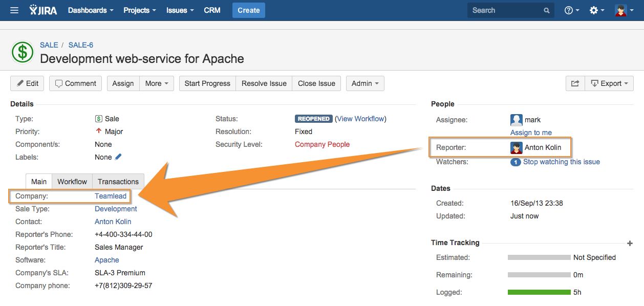Switch to the Workflow tab
This screenshot has width=644, height=306.
pyautogui.click(x=72, y=182)
